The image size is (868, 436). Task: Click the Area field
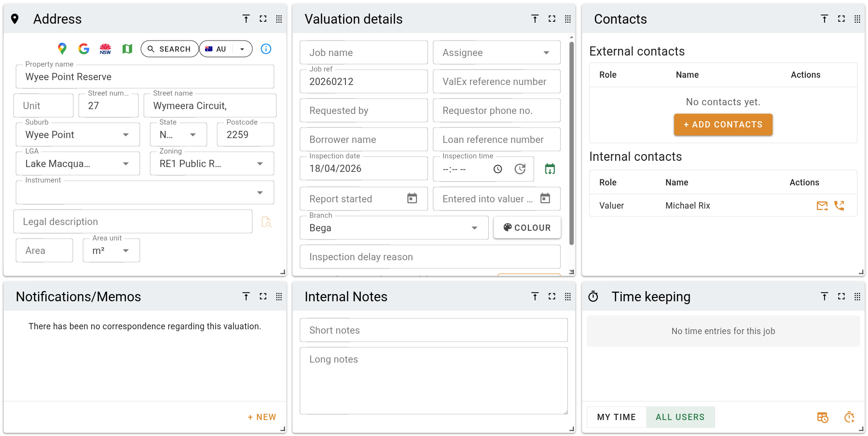[x=44, y=251]
